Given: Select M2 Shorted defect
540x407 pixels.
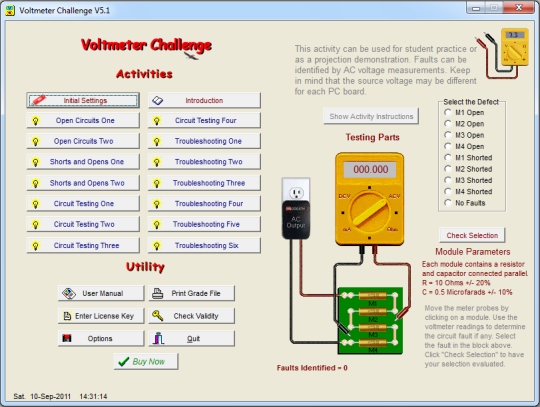Looking at the screenshot, I should tap(448, 169).
